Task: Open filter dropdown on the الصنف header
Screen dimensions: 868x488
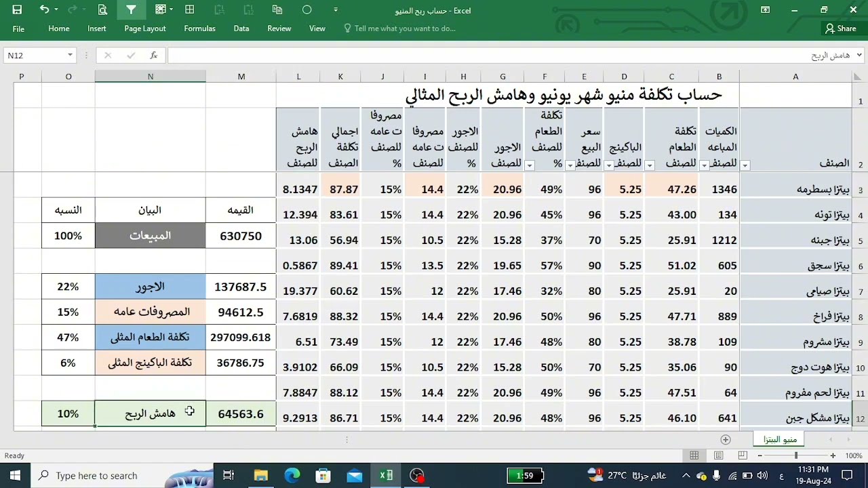Action: click(745, 165)
